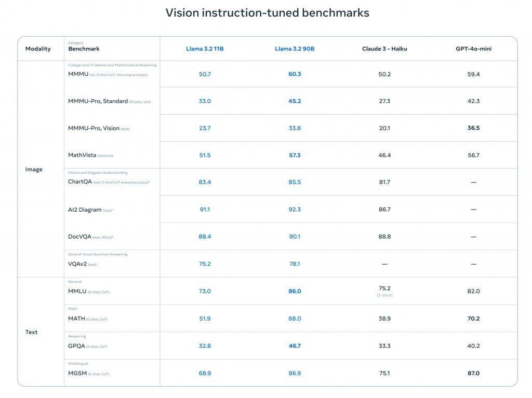Click the Vision instruction-tuned benchmarks title
Image resolution: width=532 pixels, height=398 pixels.
tap(267, 13)
